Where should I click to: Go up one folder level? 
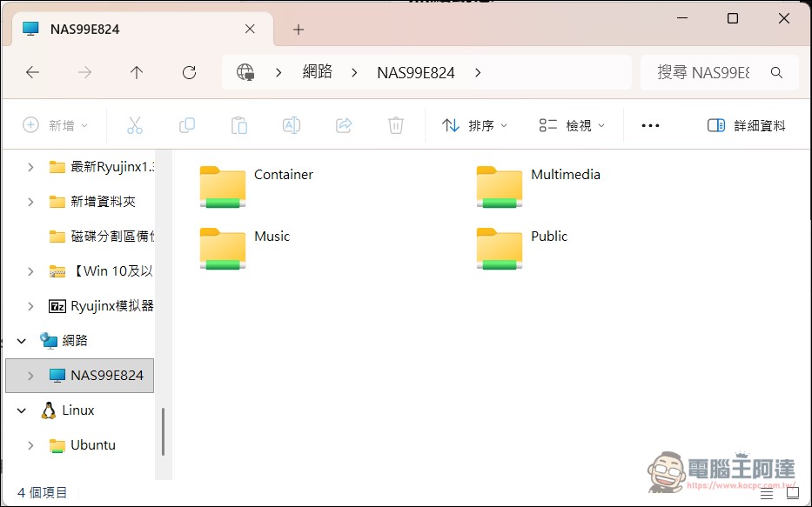point(136,72)
